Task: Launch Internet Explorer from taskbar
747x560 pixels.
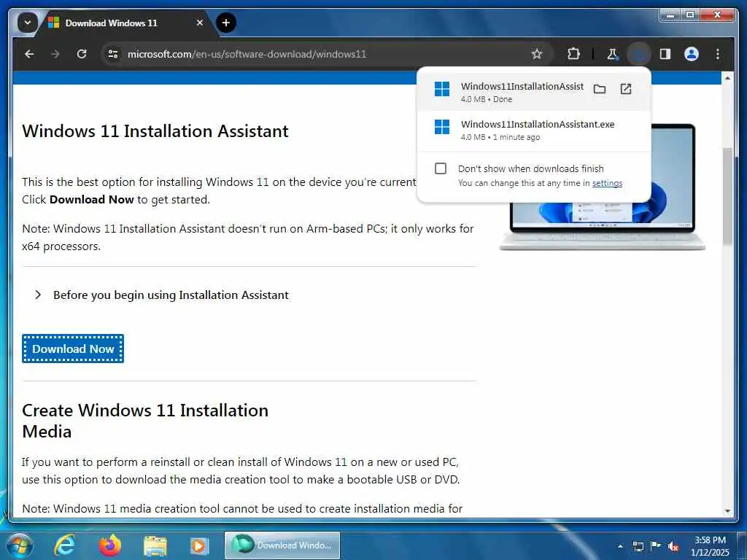Action: click(65, 545)
